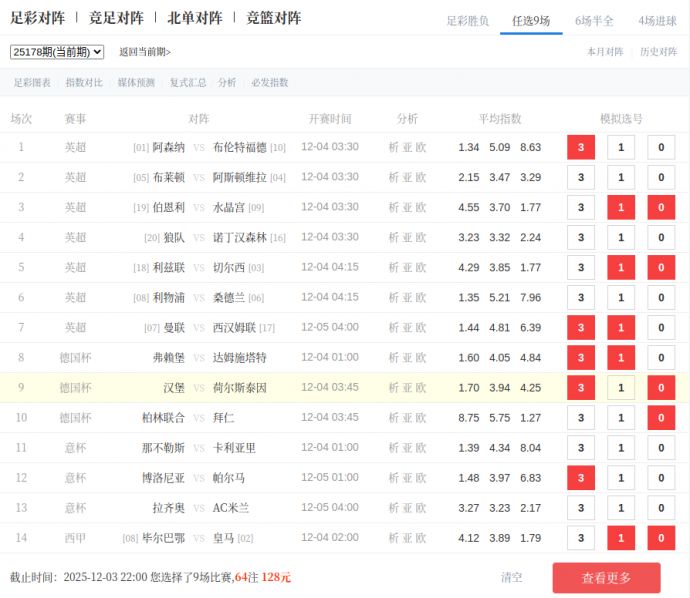Screen dimensions: 690x598
Task: Switch to the 足彩胜负 tab
Action: tap(467, 20)
